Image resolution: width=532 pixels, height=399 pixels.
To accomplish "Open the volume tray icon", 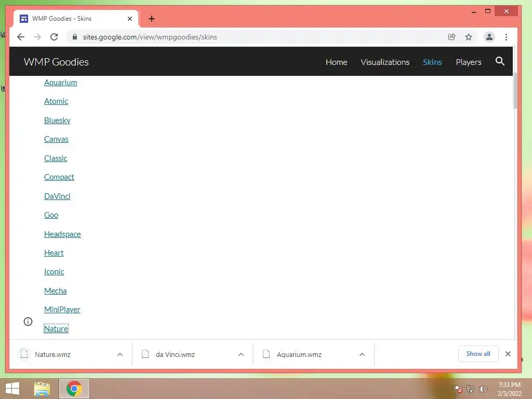I will (483, 389).
